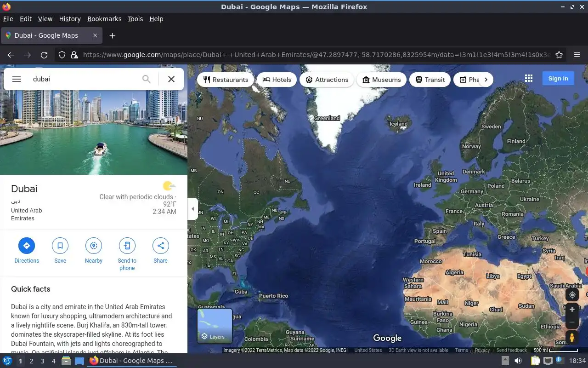Switch to workspace 4
Screen dimensions: 588x368
[x=53, y=361]
